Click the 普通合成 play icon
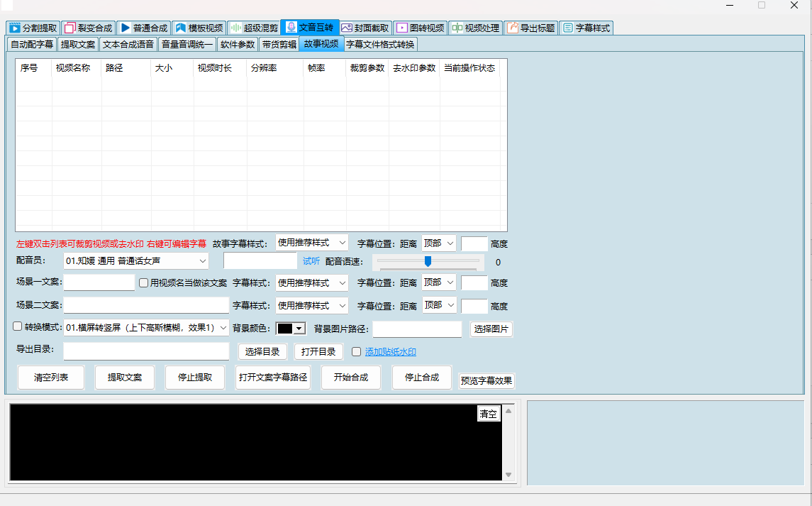This screenshot has width=812, height=506. (x=126, y=28)
